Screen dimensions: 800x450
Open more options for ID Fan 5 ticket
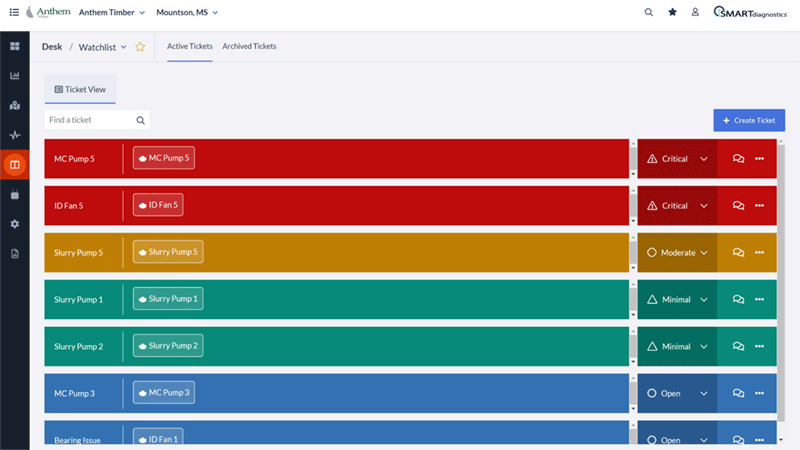pos(760,206)
